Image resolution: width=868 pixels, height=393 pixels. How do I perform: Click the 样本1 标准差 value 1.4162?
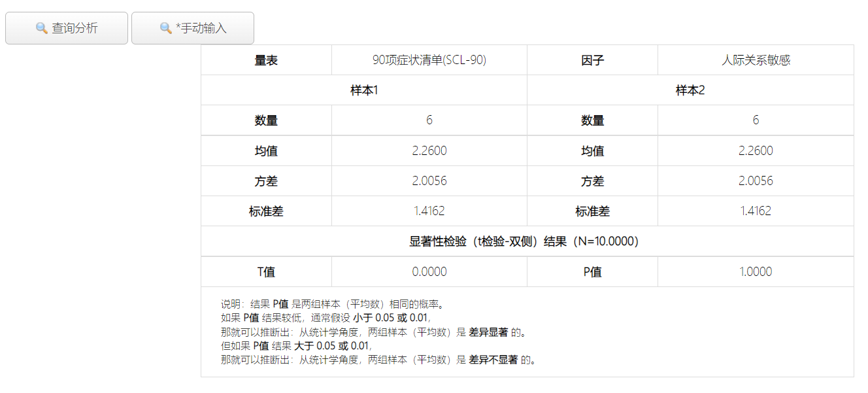(x=429, y=211)
